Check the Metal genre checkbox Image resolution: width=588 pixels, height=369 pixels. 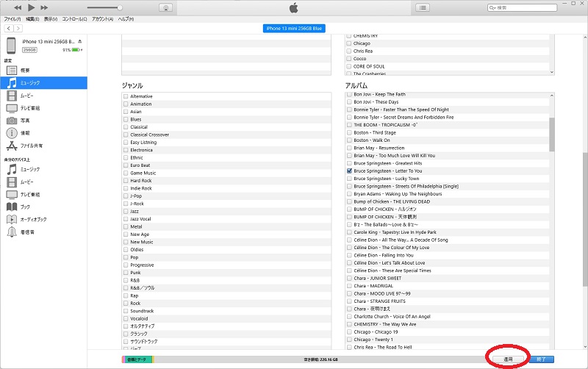coord(126,226)
